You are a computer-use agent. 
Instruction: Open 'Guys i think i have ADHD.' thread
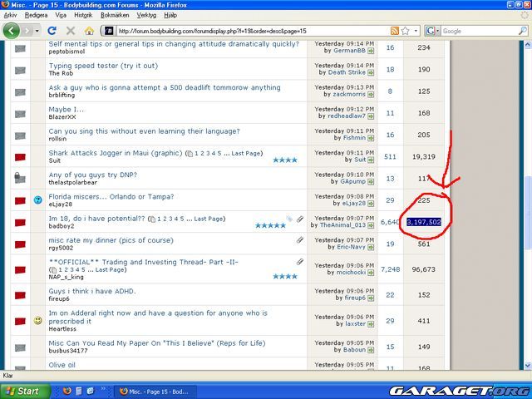(91, 292)
